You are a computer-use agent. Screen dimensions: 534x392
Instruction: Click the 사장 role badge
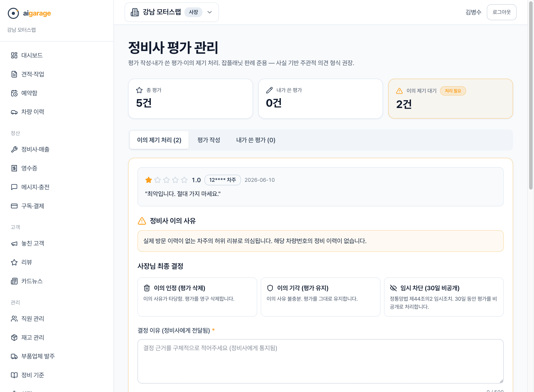pyautogui.click(x=193, y=12)
